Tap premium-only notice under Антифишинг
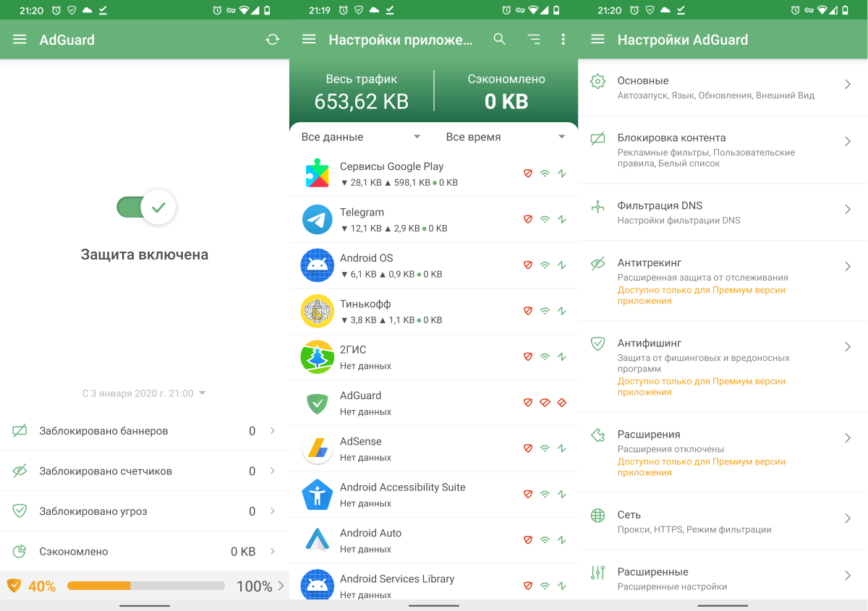This screenshot has width=868, height=611. tap(702, 387)
